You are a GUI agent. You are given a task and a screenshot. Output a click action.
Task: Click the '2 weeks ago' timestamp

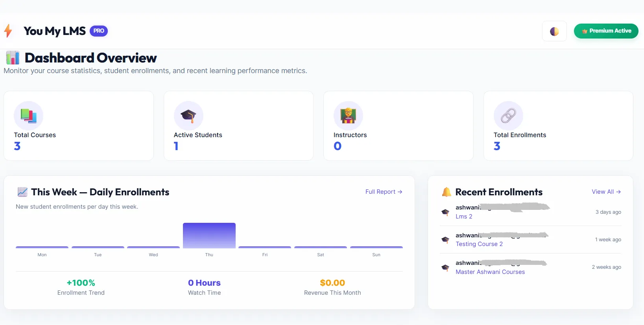tap(607, 267)
